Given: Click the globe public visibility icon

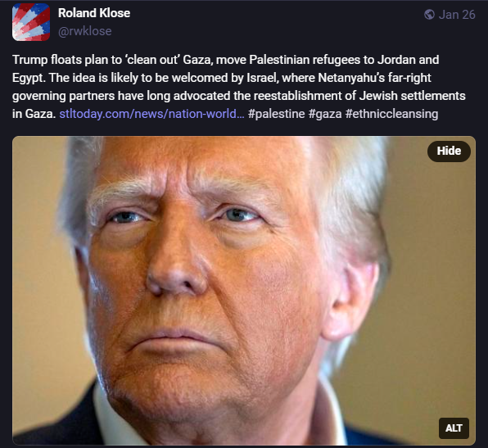Looking at the screenshot, I should click(429, 14).
